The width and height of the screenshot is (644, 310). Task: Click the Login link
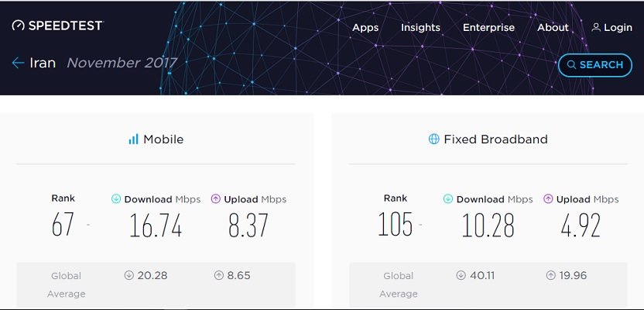618,27
